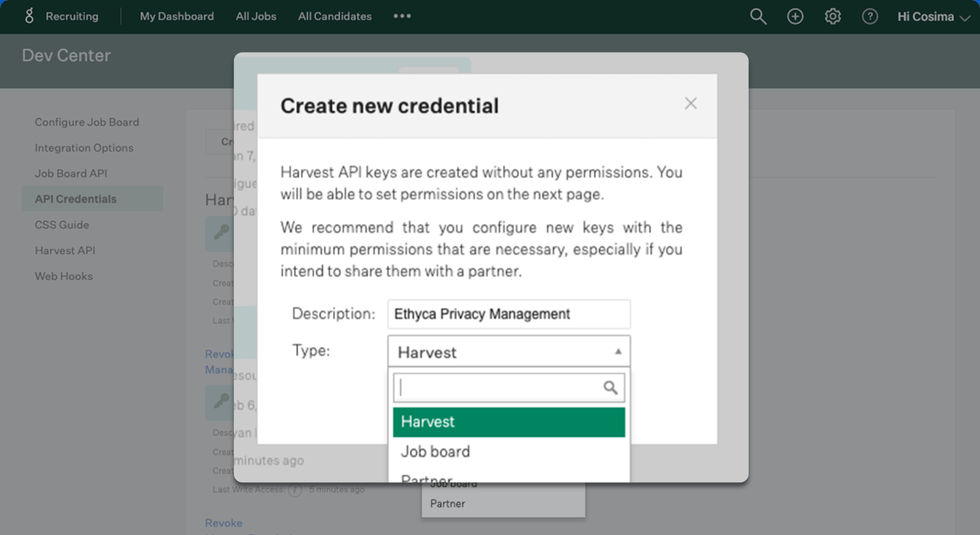Select Job Board API in sidebar

[71, 173]
